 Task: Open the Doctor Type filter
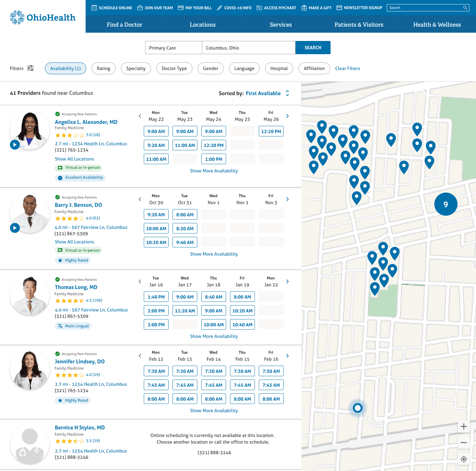tap(174, 68)
